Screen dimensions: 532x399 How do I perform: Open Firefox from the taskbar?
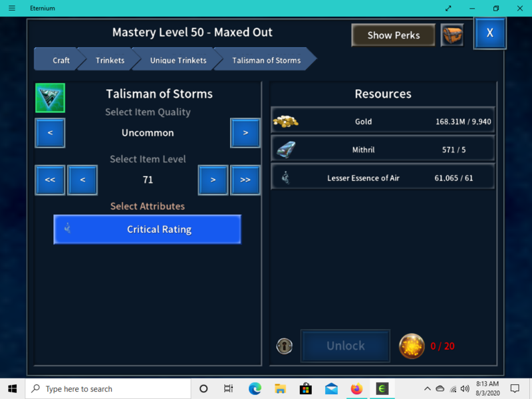pos(357,389)
